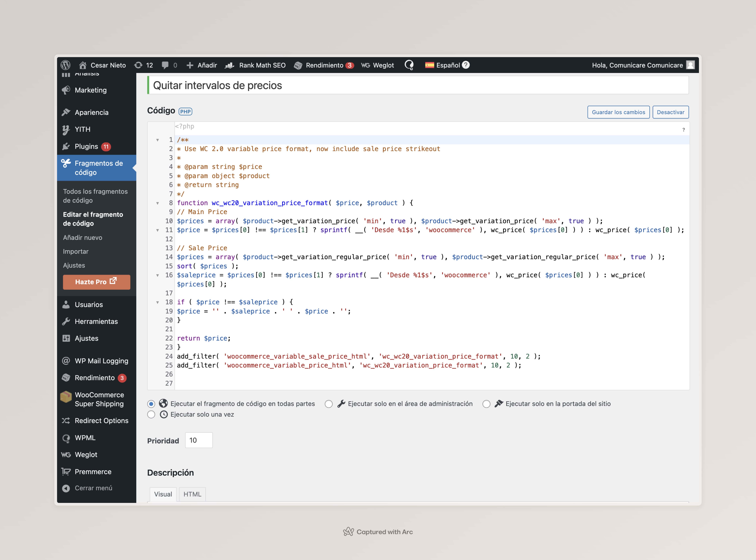
Task: Click the home icon beside Cesar Nieto
Action: [83, 65]
